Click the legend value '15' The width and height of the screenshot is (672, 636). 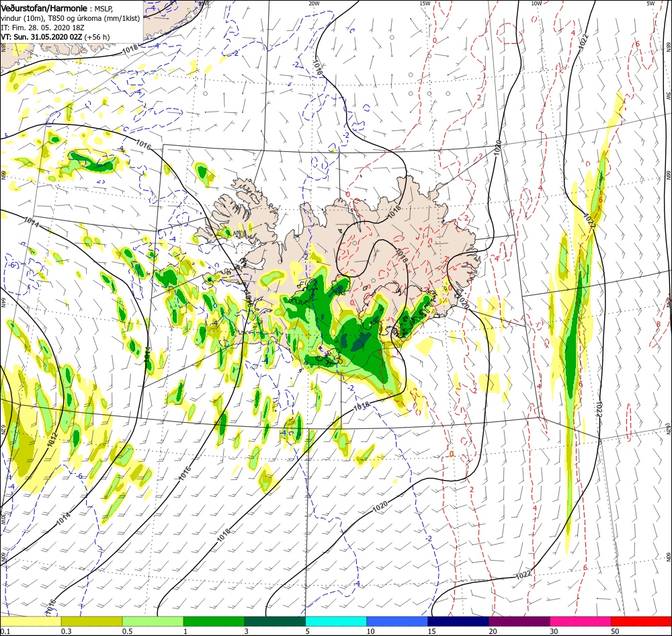pyautogui.click(x=431, y=631)
